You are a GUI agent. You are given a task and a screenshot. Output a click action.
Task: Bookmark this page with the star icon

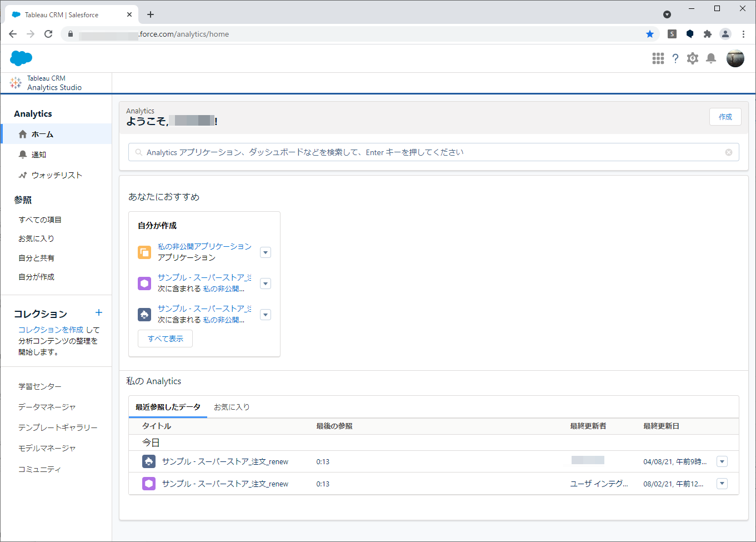coord(650,34)
